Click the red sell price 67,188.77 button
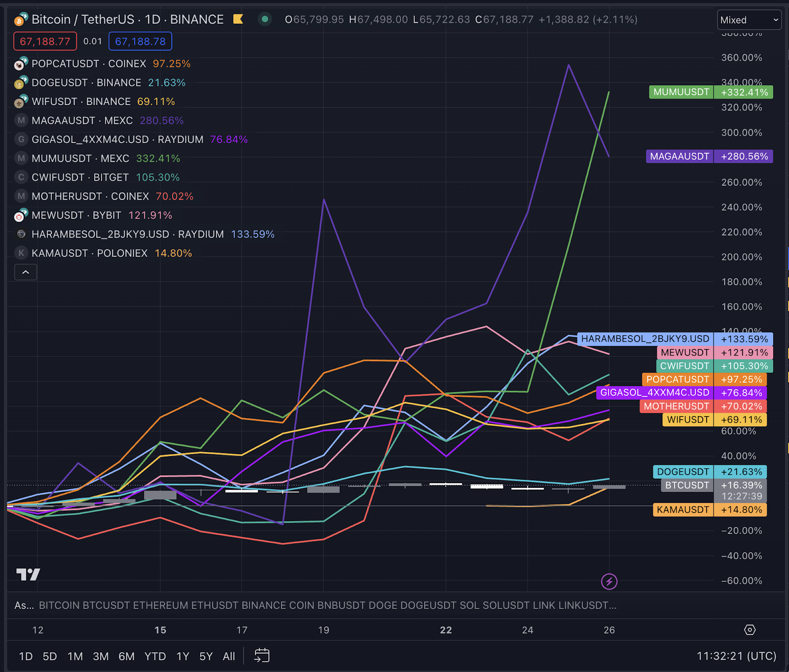Screen dimensions: 789x672 point(45,41)
